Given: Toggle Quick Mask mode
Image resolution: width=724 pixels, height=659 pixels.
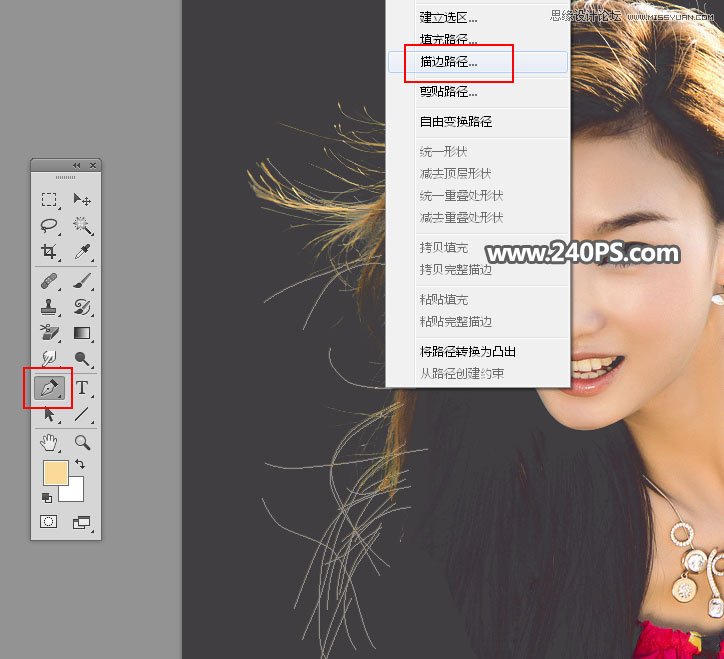Looking at the screenshot, I should point(48,522).
